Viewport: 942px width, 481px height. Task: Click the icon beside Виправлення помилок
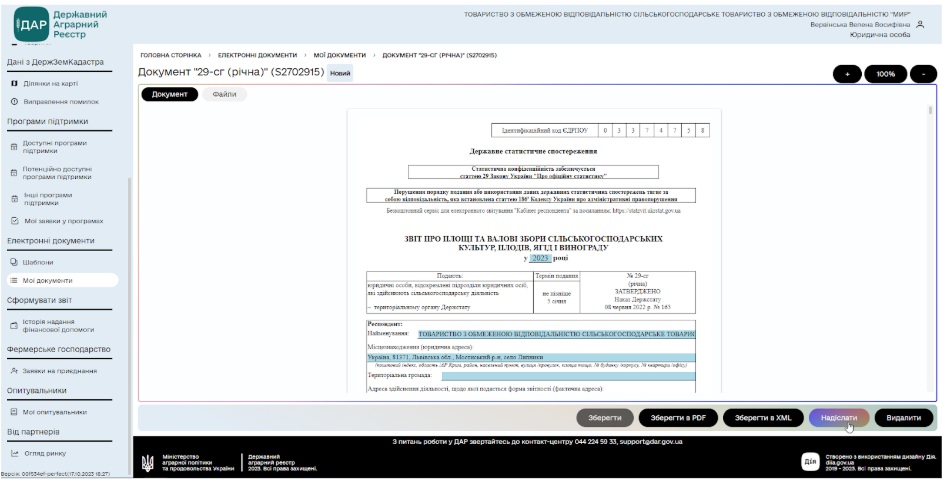pos(14,101)
